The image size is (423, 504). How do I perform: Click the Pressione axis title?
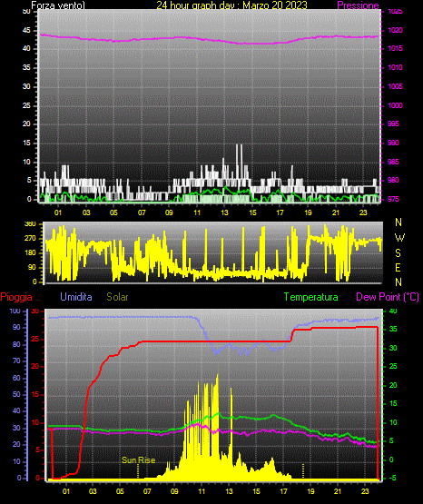pyautogui.click(x=358, y=5)
